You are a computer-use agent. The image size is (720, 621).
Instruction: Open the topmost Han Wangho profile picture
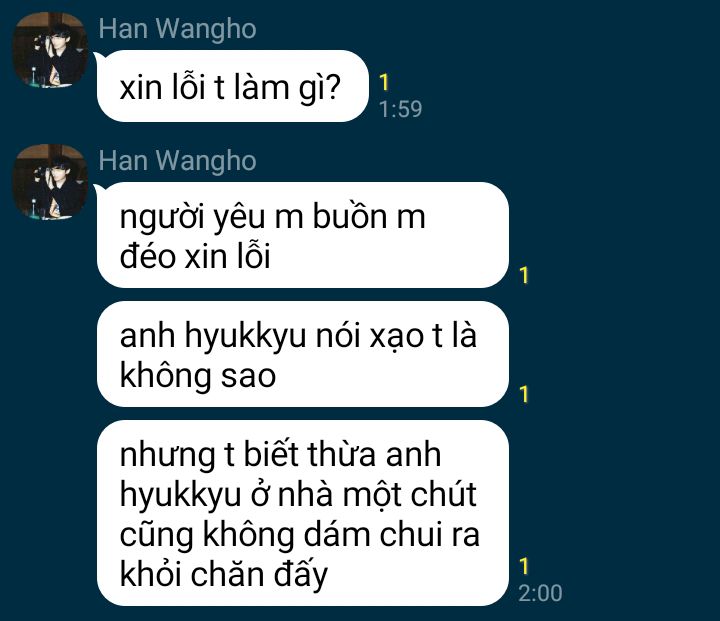click(51, 50)
